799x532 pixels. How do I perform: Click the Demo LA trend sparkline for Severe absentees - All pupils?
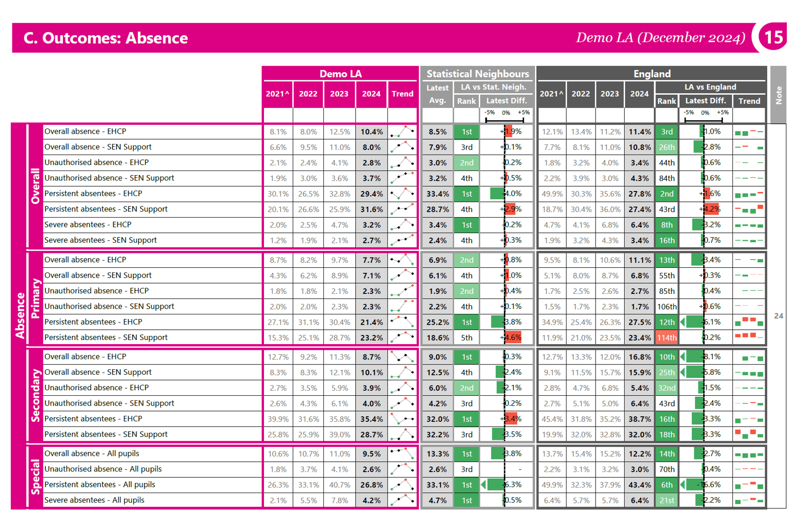(402, 500)
